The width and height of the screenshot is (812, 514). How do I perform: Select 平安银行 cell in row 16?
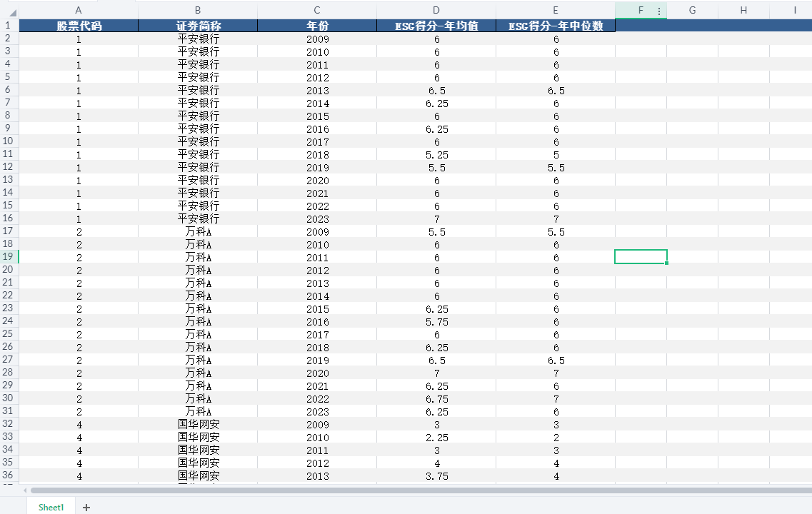[x=198, y=219]
